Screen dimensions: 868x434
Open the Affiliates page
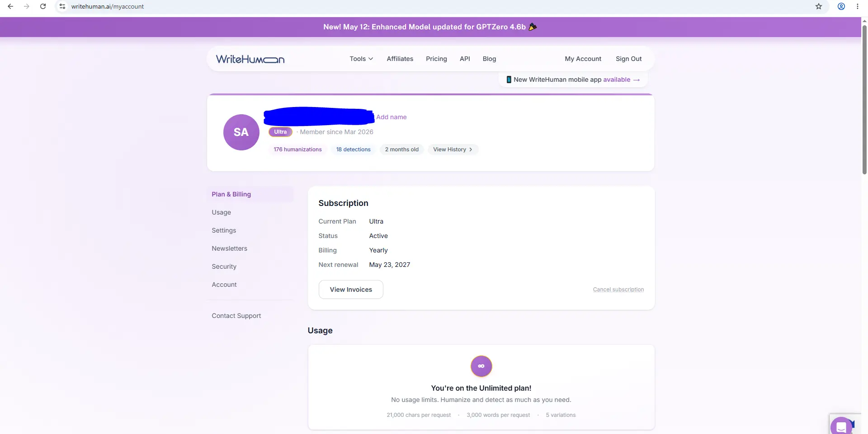tap(400, 59)
